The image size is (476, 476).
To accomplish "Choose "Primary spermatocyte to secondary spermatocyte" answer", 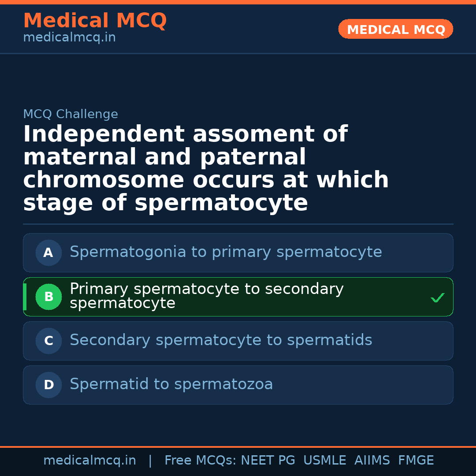I will click(x=206, y=296).
